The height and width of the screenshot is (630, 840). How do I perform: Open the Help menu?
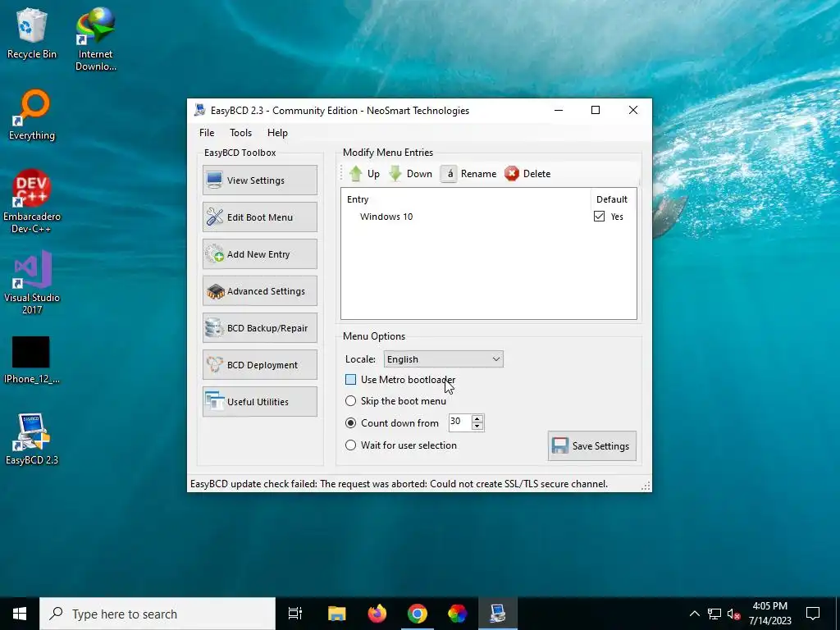[x=277, y=133]
